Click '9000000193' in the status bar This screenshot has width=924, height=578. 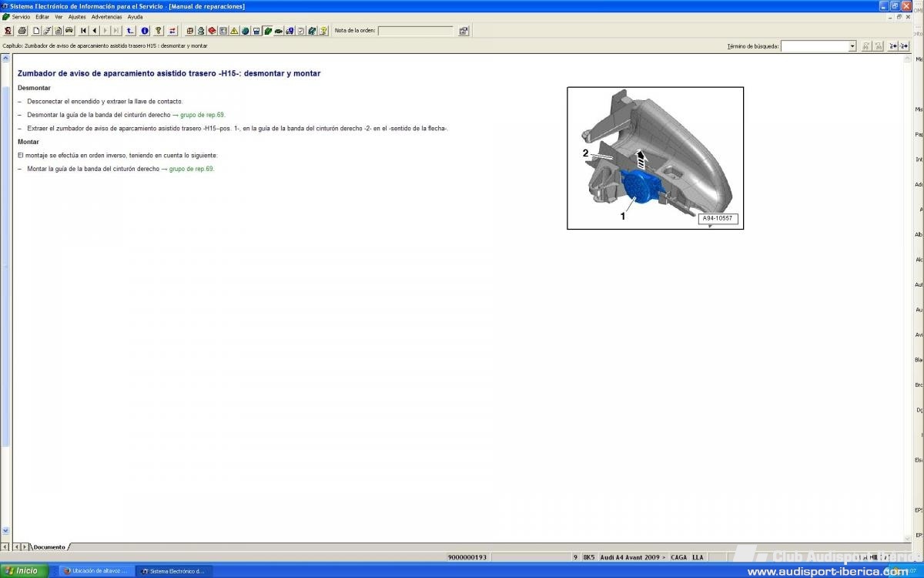pos(467,557)
